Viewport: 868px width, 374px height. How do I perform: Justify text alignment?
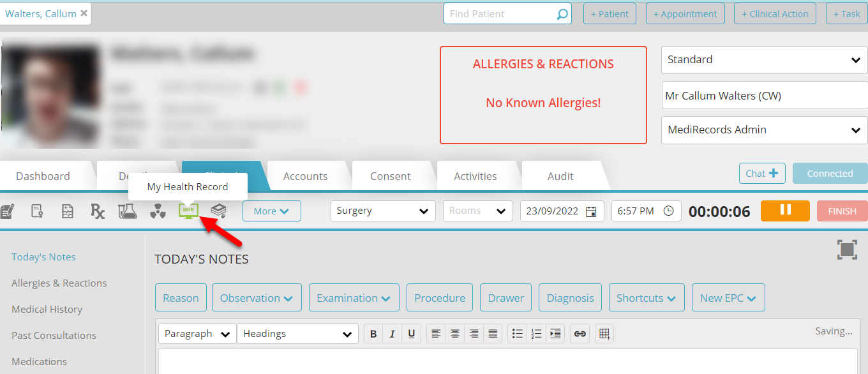coord(492,333)
